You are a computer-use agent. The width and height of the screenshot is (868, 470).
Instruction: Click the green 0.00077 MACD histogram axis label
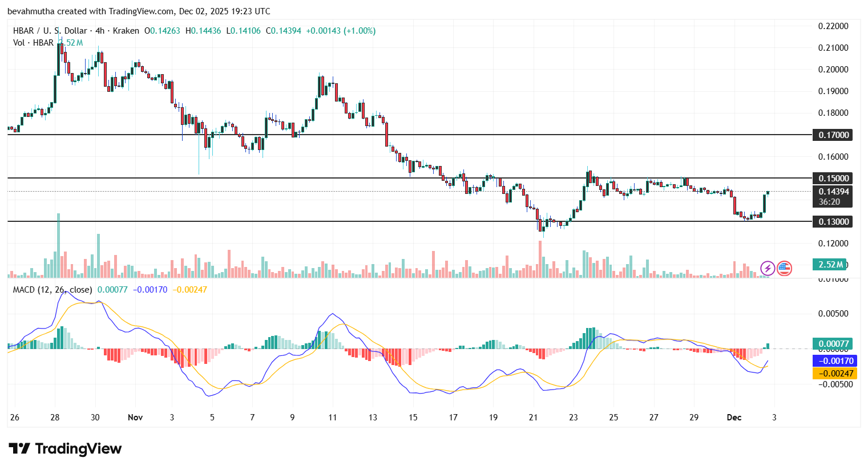pyautogui.click(x=834, y=344)
